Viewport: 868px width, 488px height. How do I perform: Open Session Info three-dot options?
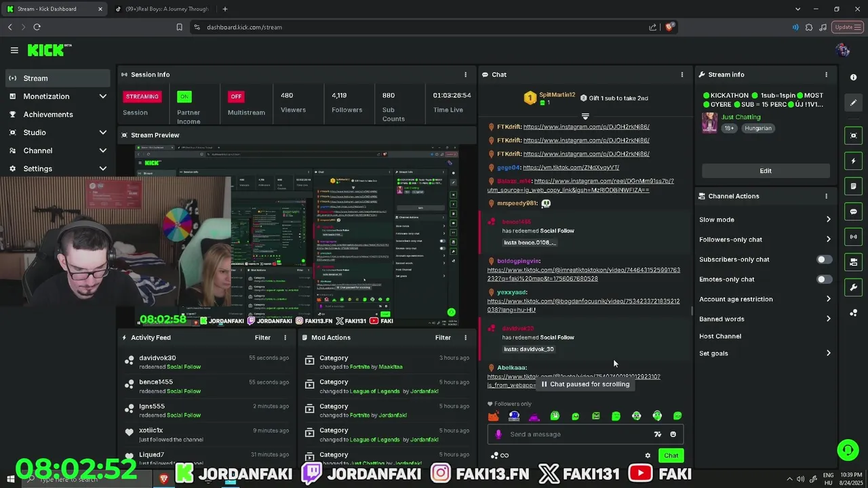pos(465,75)
